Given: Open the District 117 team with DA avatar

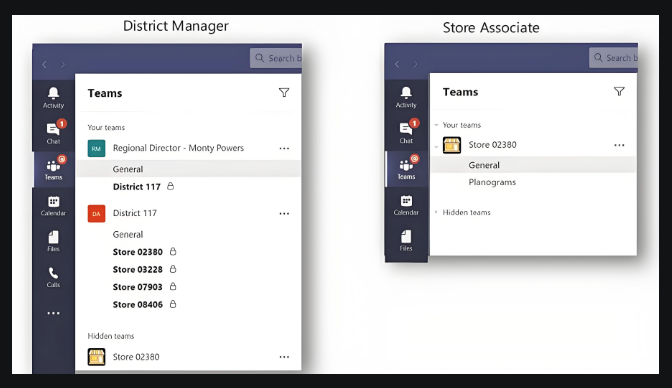Looking at the screenshot, I should pos(135,213).
